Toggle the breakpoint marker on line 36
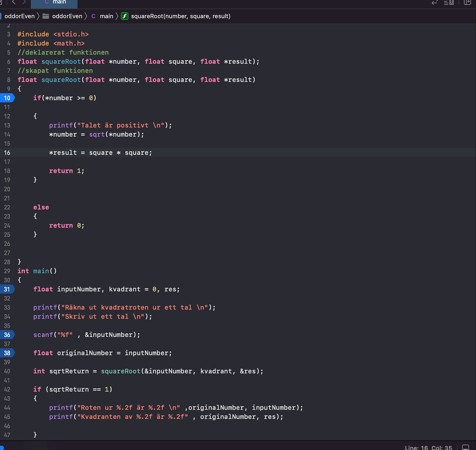476x450 pixels. click(7, 335)
